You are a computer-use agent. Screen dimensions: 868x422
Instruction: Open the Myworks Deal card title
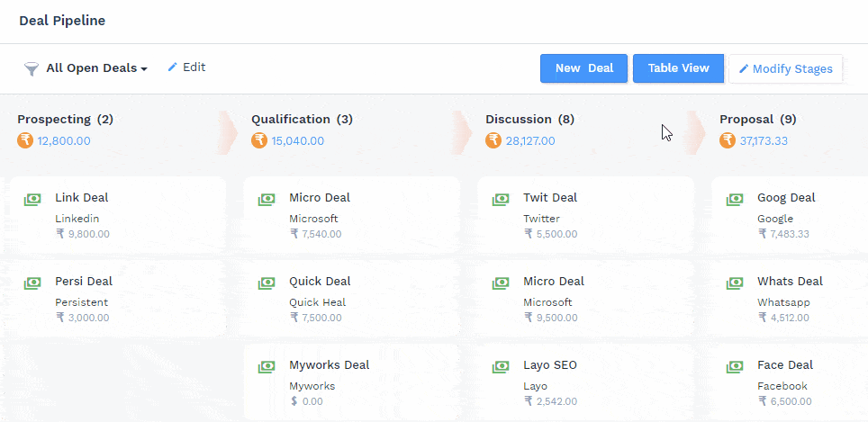(329, 365)
